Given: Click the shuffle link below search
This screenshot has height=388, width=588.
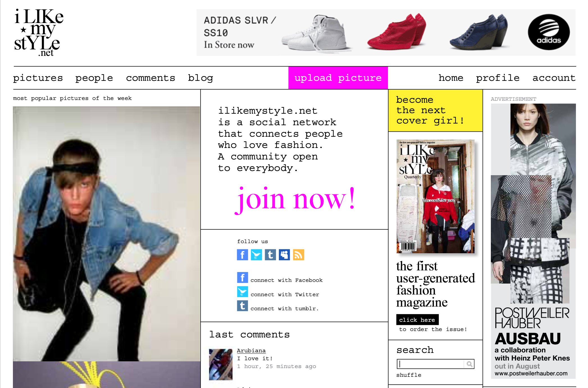Looking at the screenshot, I should [409, 375].
